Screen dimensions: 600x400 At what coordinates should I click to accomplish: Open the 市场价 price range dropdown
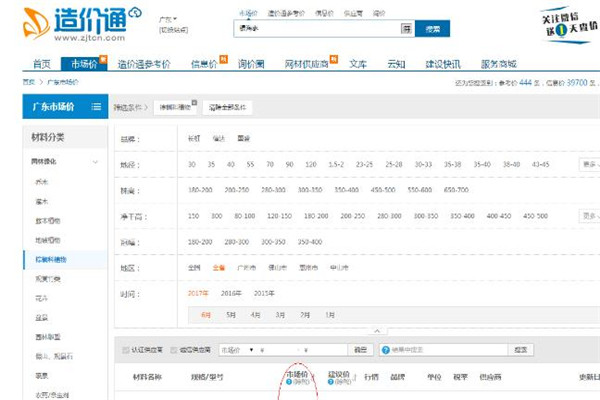[x=240, y=350]
